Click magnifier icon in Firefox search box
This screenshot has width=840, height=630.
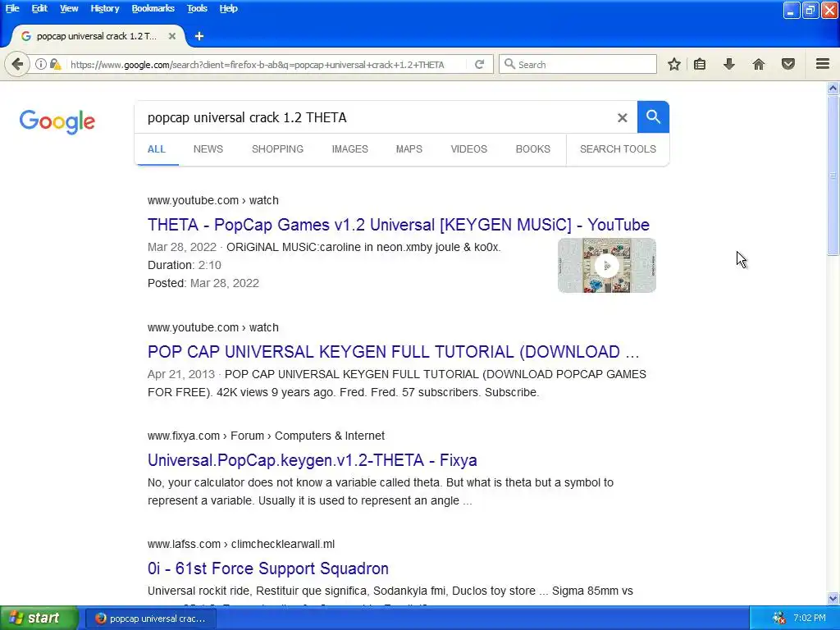(510, 64)
